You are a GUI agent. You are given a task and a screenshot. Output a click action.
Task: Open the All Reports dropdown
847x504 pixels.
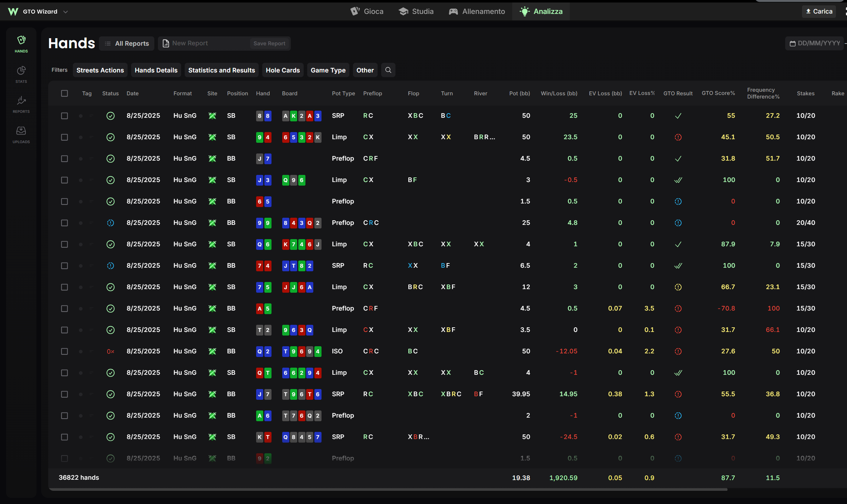126,43
